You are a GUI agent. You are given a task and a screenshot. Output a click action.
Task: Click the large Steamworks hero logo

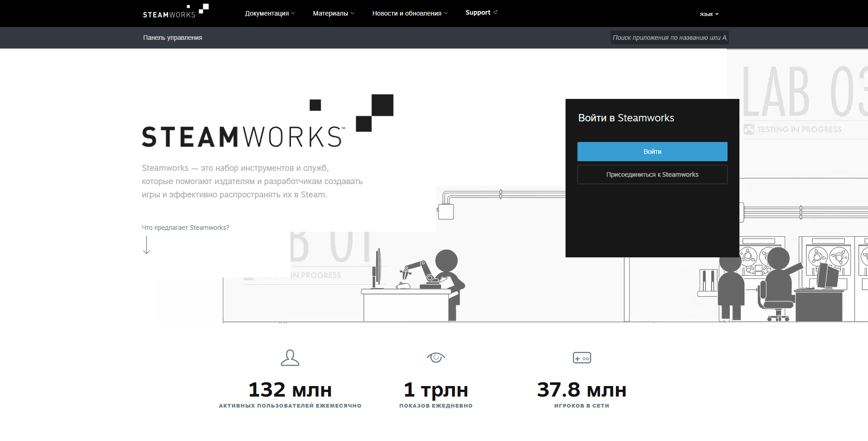tap(268, 121)
